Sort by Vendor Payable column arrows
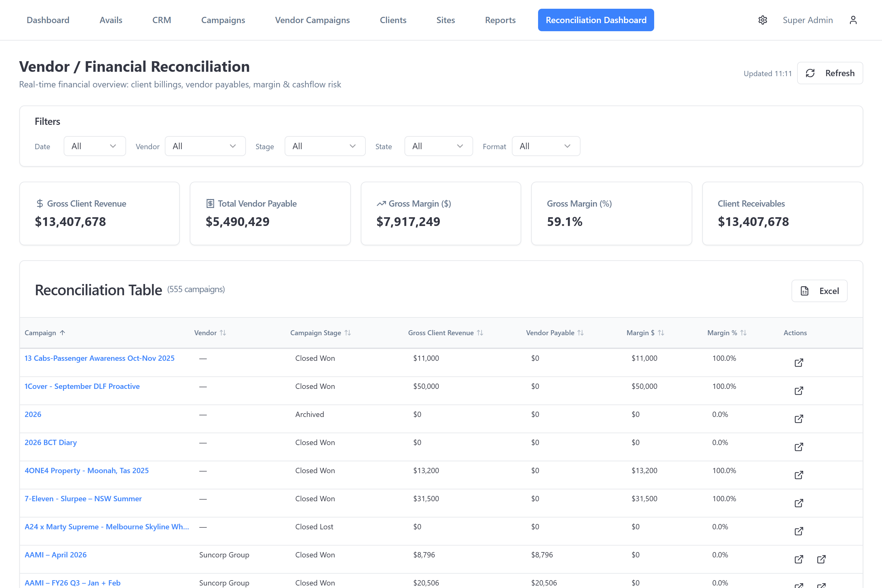This screenshot has width=882, height=588. click(581, 333)
